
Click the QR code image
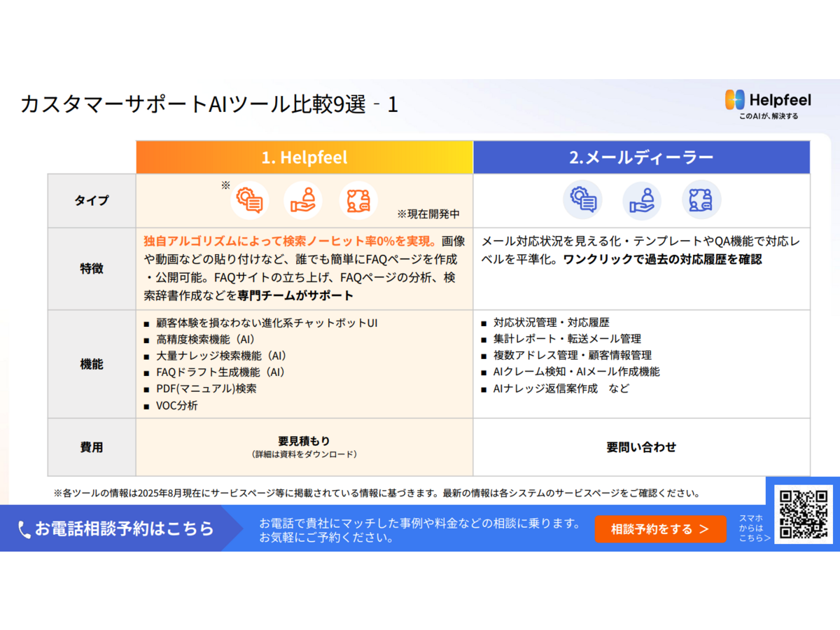(804, 514)
